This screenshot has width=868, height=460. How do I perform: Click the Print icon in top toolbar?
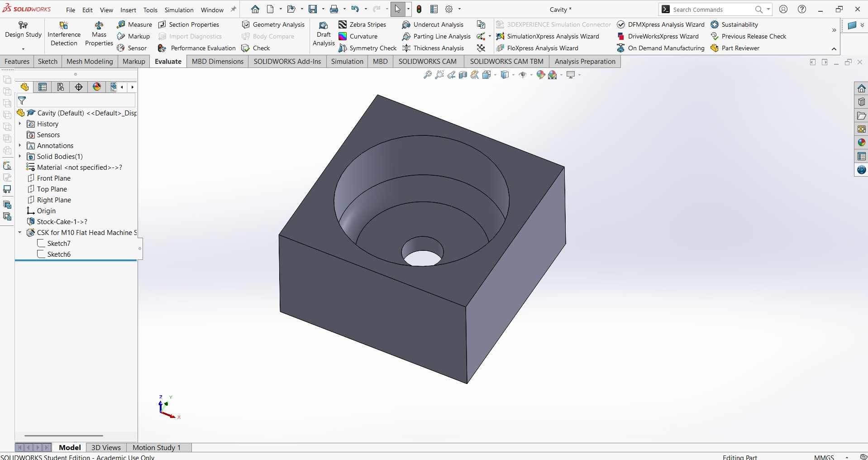[334, 9]
